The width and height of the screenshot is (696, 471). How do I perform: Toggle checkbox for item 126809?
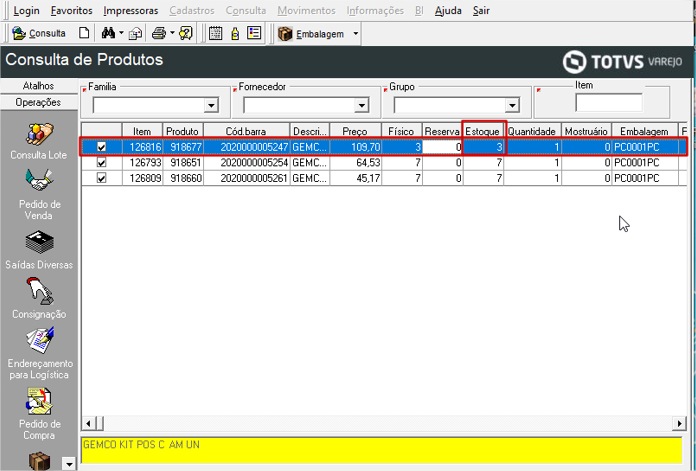(x=102, y=178)
